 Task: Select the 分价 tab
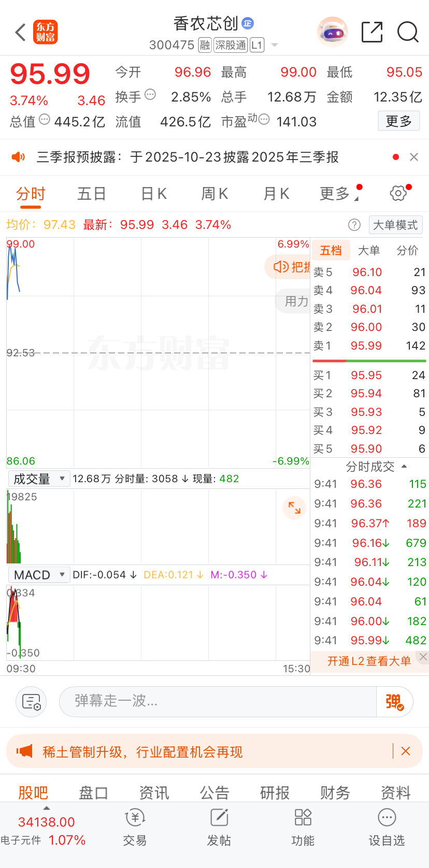coord(407,251)
